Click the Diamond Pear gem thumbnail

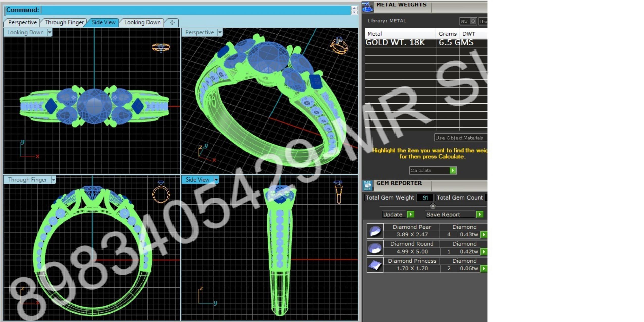(375, 231)
